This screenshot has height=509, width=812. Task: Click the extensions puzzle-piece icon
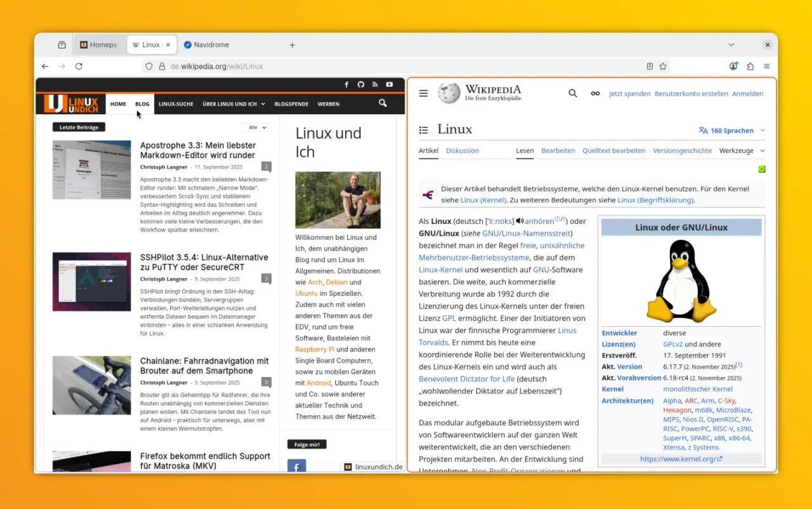[750, 66]
